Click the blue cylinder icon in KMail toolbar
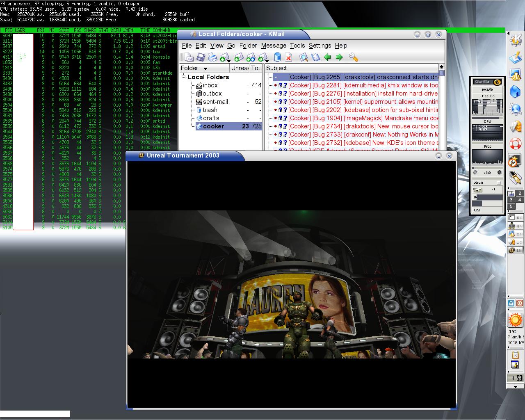This screenshot has width=525, height=420. (277, 57)
